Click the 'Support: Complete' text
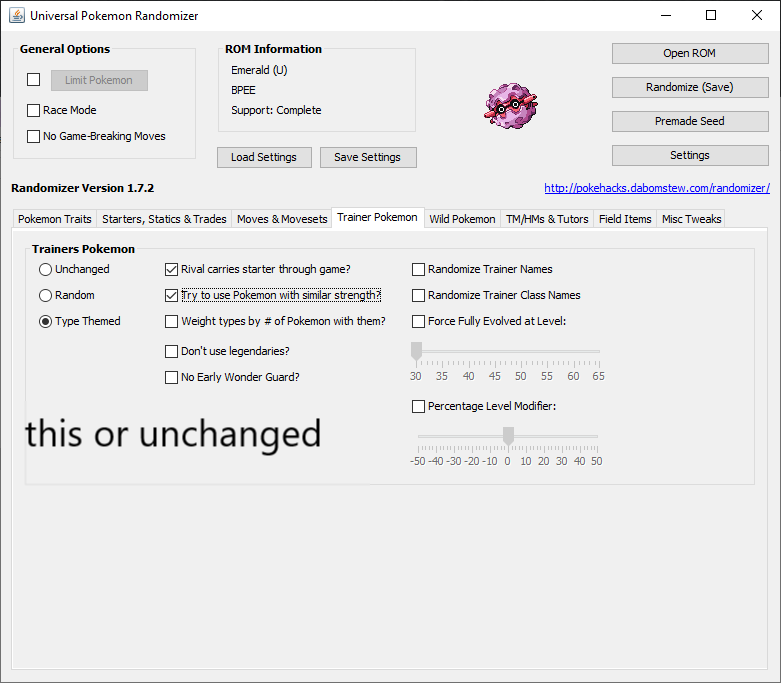This screenshot has height=683, width=781. 276,110
